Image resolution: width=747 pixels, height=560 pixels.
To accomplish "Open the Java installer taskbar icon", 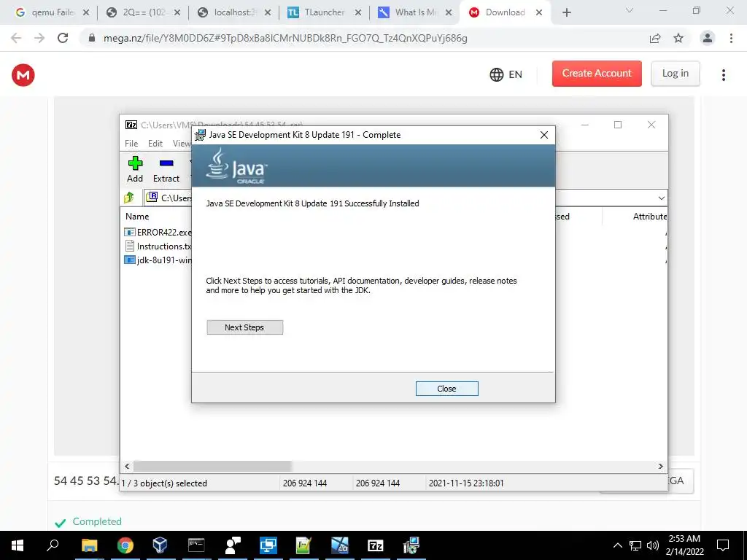I will [411, 545].
